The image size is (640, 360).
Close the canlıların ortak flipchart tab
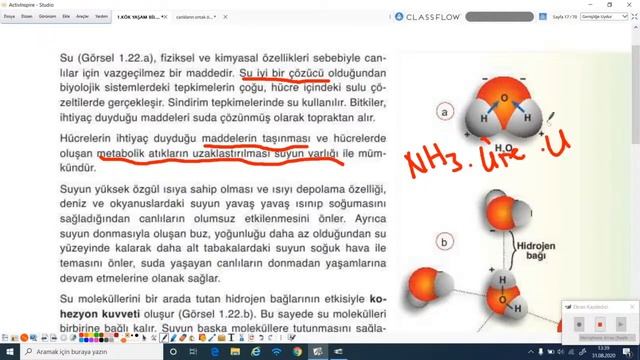225,17
